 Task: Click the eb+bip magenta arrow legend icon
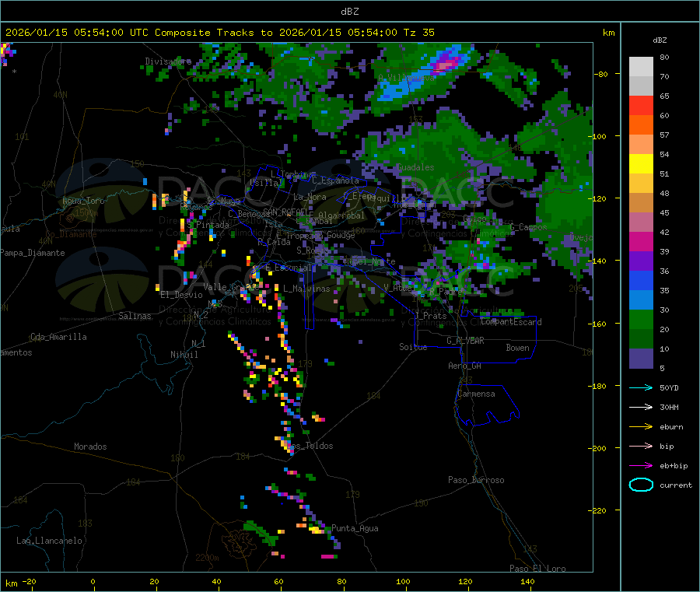coord(641,466)
